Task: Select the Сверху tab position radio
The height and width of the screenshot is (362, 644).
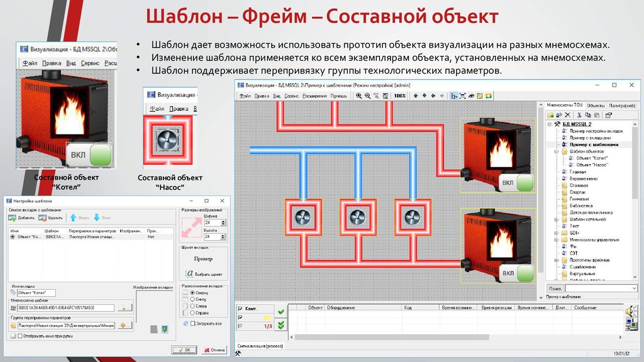Action: tap(192, 293)
